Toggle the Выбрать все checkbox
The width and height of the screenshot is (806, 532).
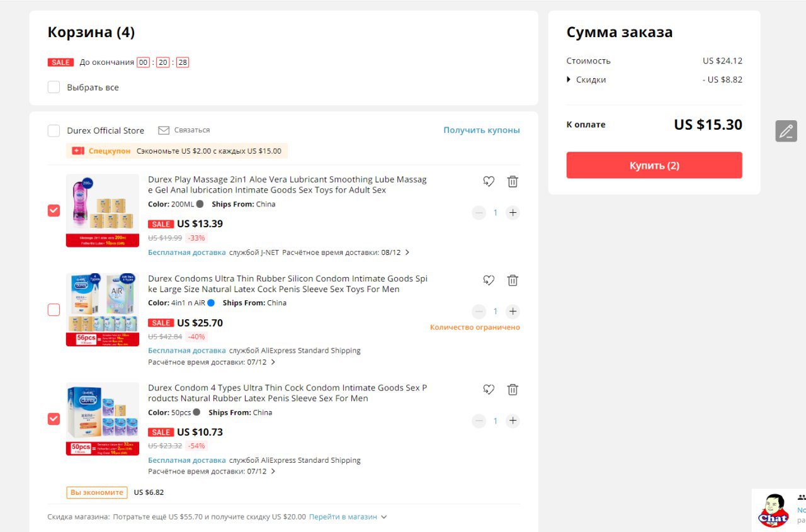[x=54, y=87]
